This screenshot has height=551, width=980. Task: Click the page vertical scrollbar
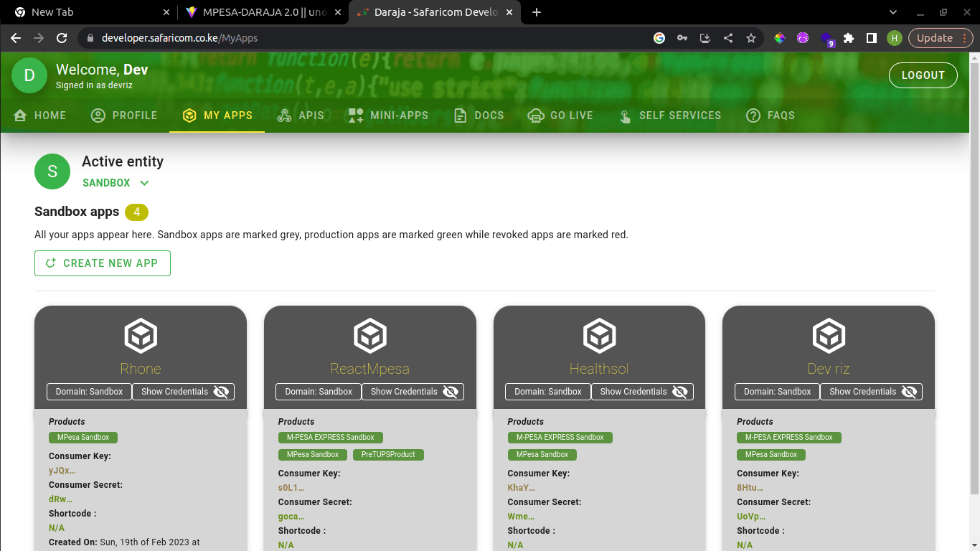974,273
